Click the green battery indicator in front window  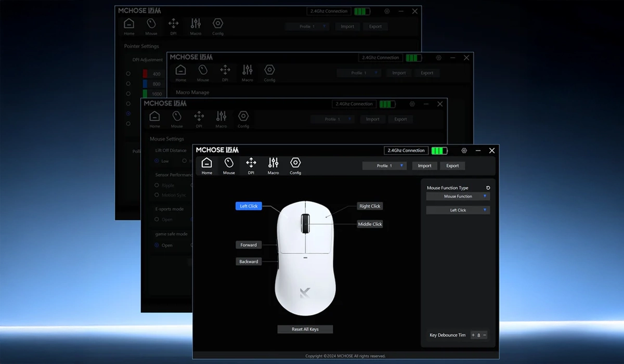(439, 151)
